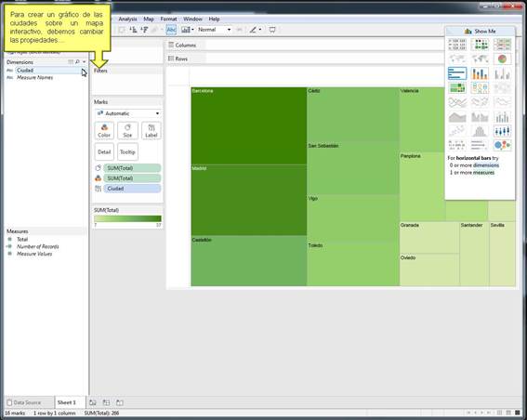527x420 pixels.
Task: Select the Gantt chart type
Action: 457,145
